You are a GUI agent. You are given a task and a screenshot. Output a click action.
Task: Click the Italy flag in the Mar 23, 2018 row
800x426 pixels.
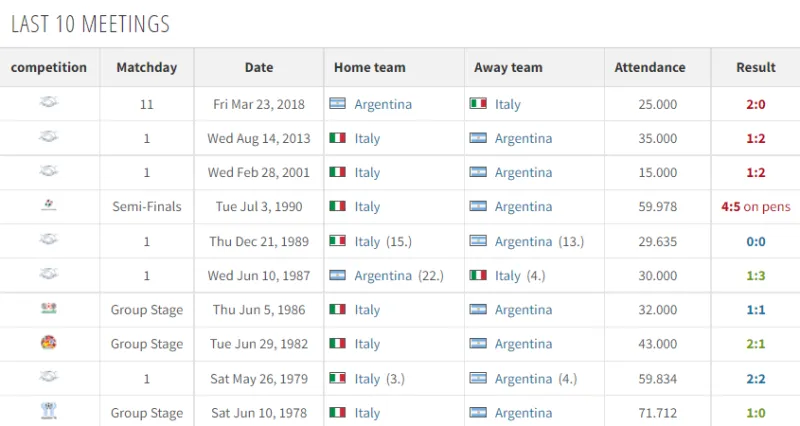pyautogui.click(x=478, y=104)
